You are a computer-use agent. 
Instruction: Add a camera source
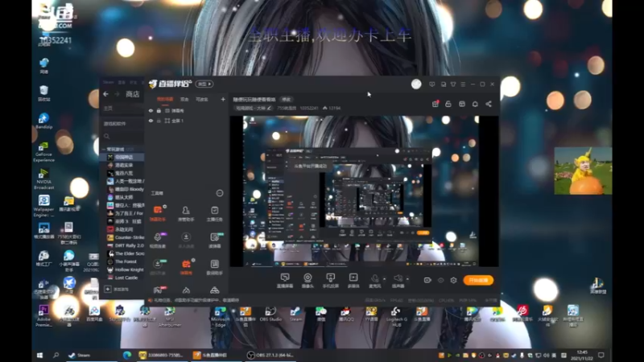click(308, 280)
